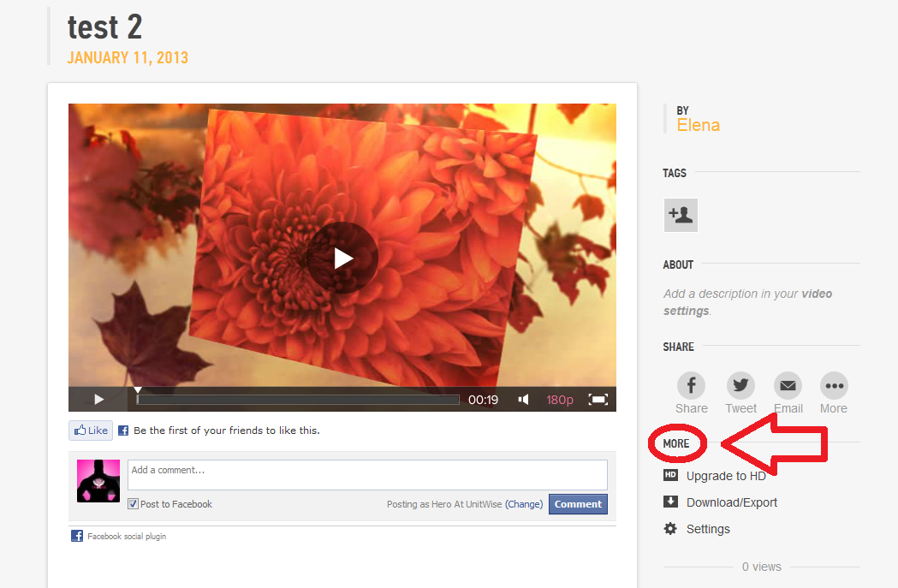898x588 pixels.
Task: Add a tag using the add-person icon
Action: click(680, 215)
